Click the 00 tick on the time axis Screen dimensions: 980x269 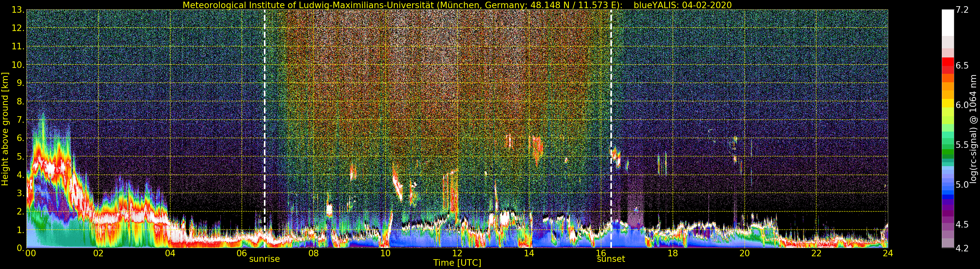coord(30,253)
